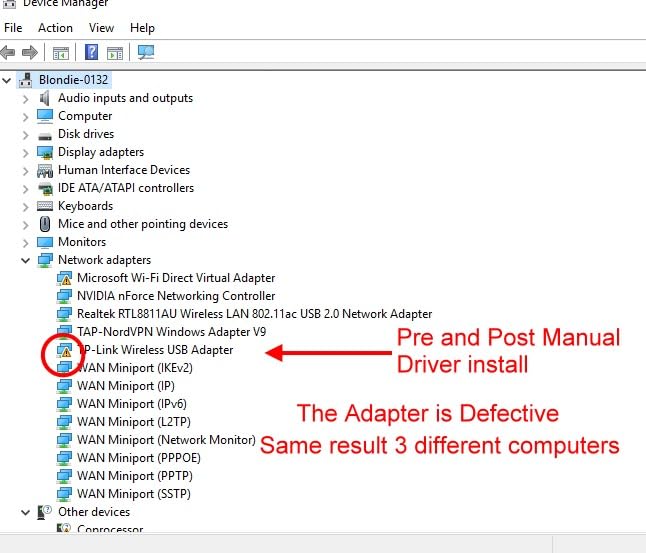Click the Show/Hide Console Tree toolbar icon
This screenshot has height=553, width=646.
(x=61, y=52)
